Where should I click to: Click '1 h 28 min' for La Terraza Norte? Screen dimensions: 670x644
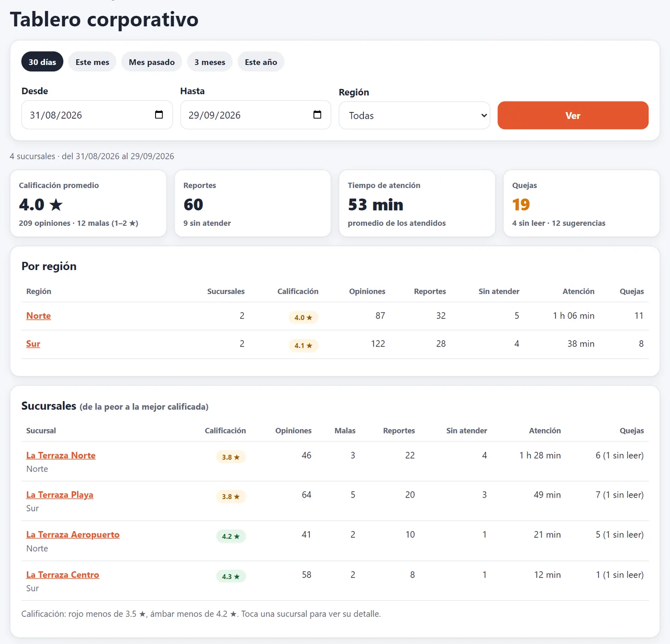(540, 455)
